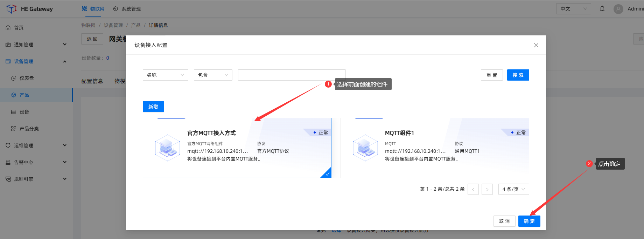
Task: Click the 新增 button
Action: [x=153, y=107]
